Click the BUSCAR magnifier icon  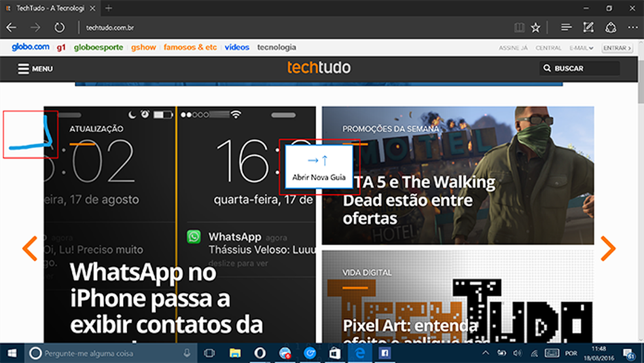(547, 68)
